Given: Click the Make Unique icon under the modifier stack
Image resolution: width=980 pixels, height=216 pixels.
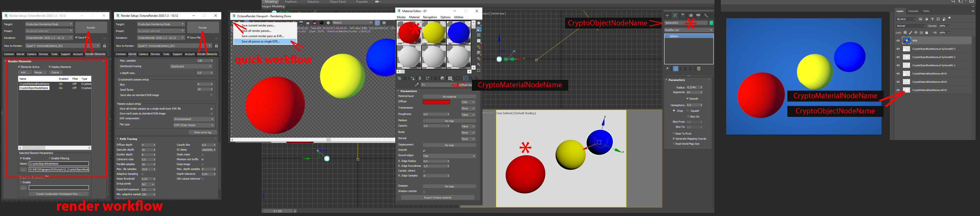Looking at the screenshot, I should (x=684, y=69).
